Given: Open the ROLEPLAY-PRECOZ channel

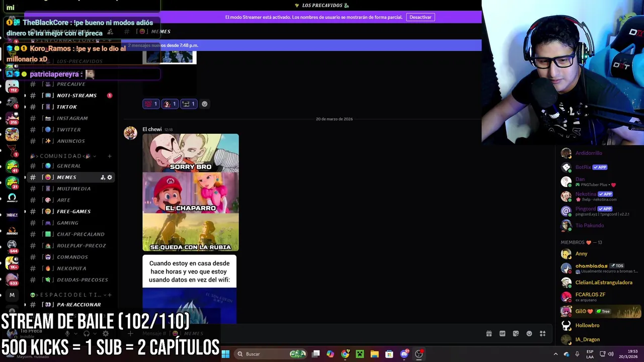Looking at the screenshot, I should pyautogui.click(x=70, y=246).
